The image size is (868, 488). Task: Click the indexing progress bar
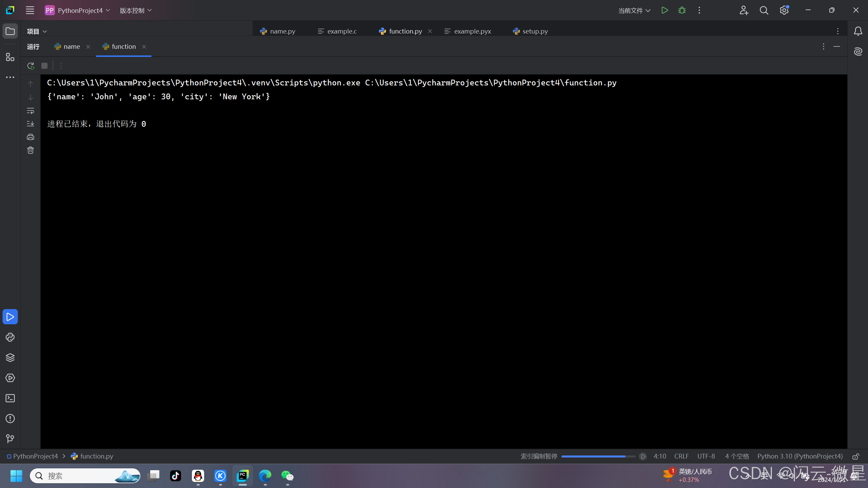click(598, 456)
